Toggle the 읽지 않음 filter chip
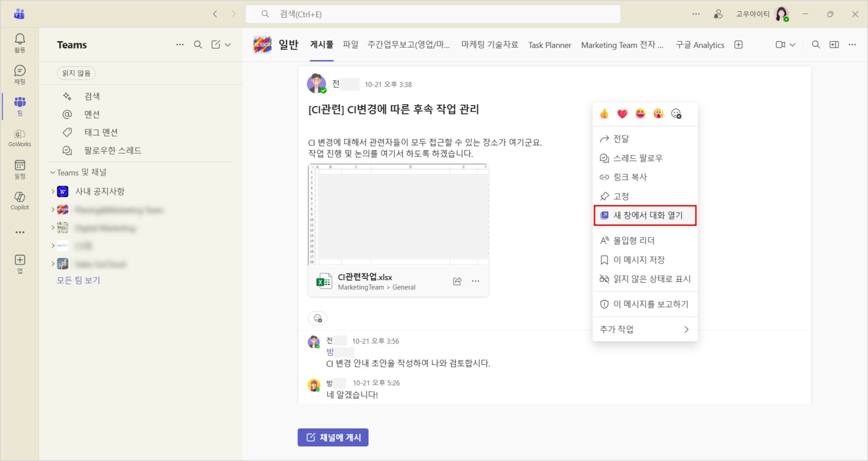Screen dimensions: 868x461 coord(76,73)
